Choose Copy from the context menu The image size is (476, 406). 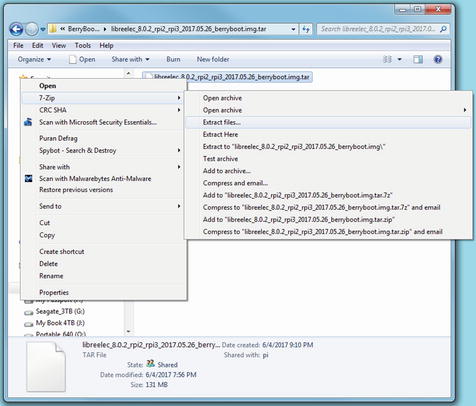point(104,235)
